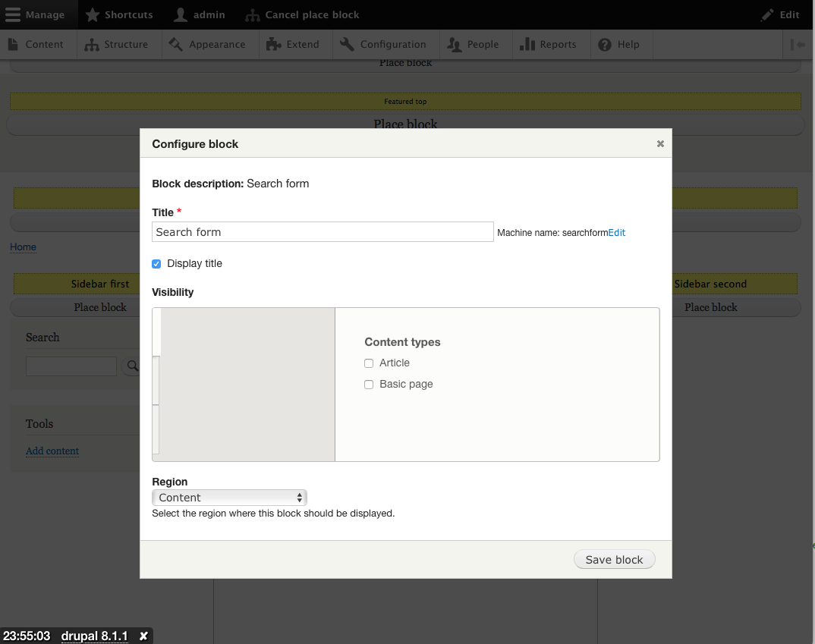Click the Home breadcrumb link
Image resolution: width=815 pixels, height=644 pixels.
point(23,247)
